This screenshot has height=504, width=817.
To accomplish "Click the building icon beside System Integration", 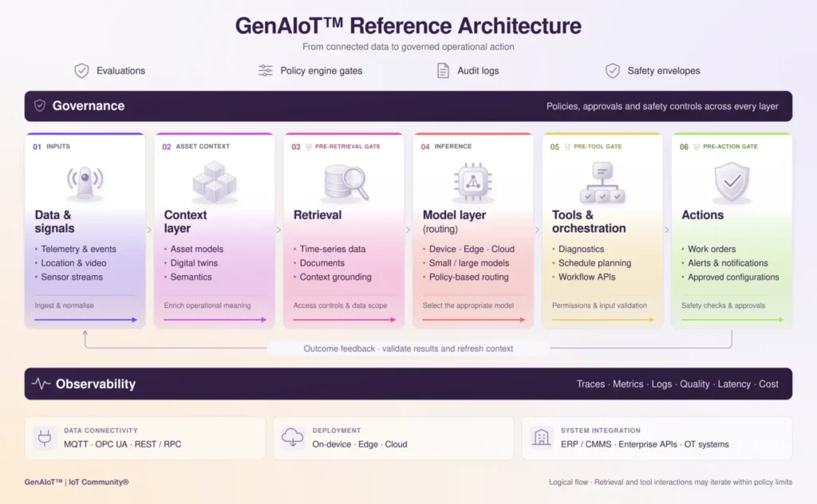I will 541,437.
